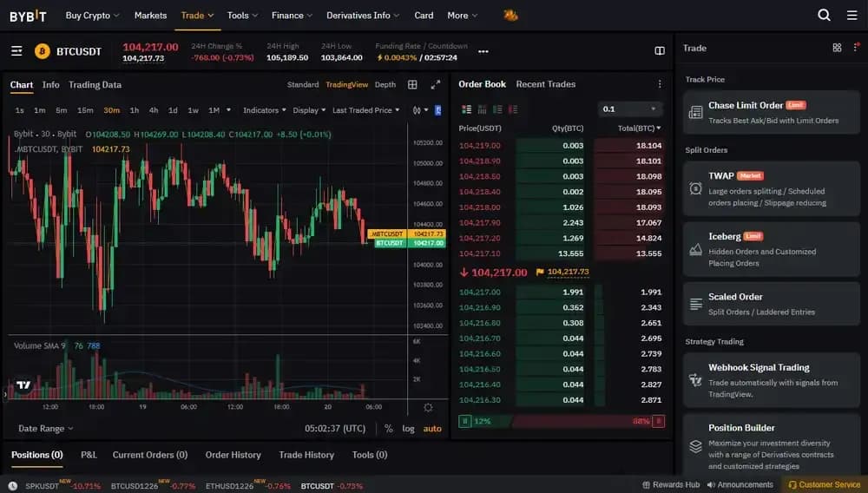Click the Bybit logo

[x=28, y=16]
